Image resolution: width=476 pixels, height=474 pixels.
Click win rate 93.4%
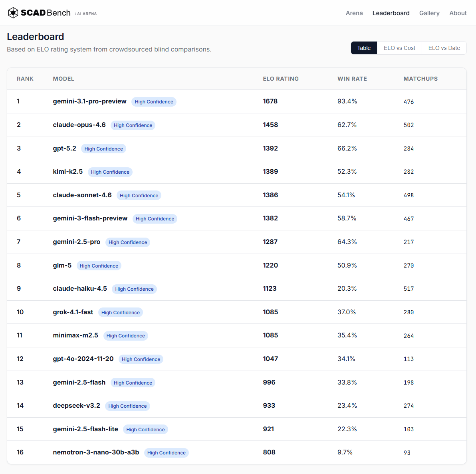coord(347,101)
